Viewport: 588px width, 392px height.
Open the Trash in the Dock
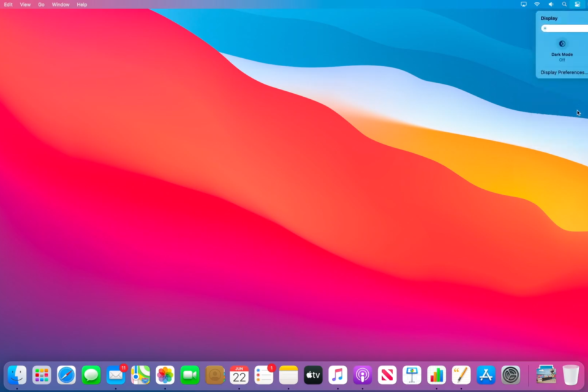click(570, 374)
